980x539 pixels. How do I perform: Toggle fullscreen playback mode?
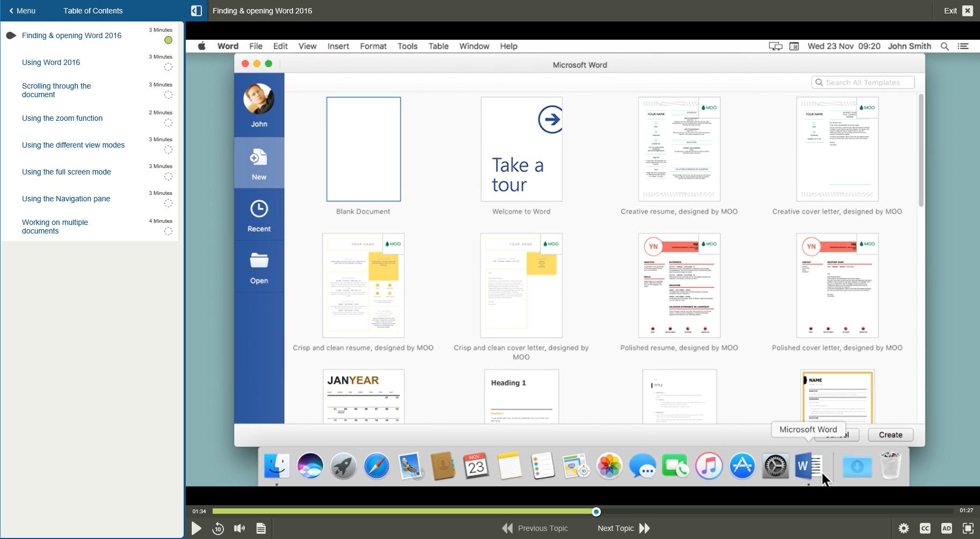(x=968, y=528)
